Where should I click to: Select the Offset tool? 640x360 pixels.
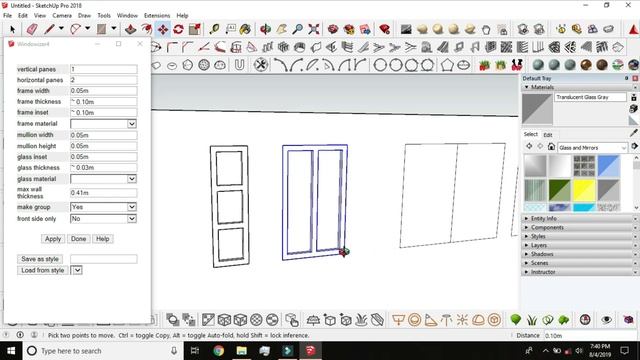[x=147, y=29]
